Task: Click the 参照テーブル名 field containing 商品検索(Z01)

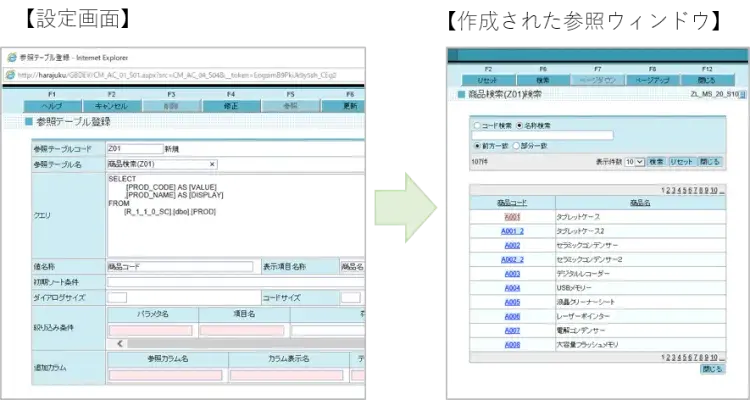Action: click(x=162, y=164)
